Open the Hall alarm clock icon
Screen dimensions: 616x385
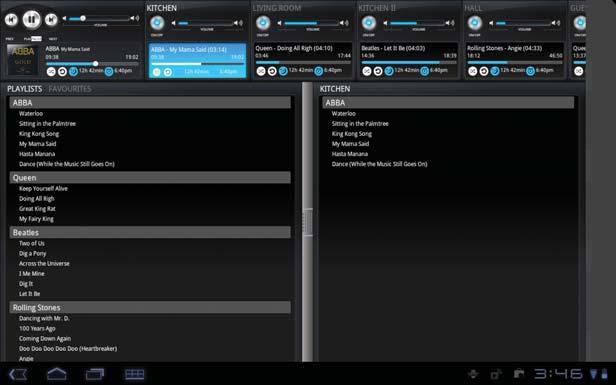(530, 71)
